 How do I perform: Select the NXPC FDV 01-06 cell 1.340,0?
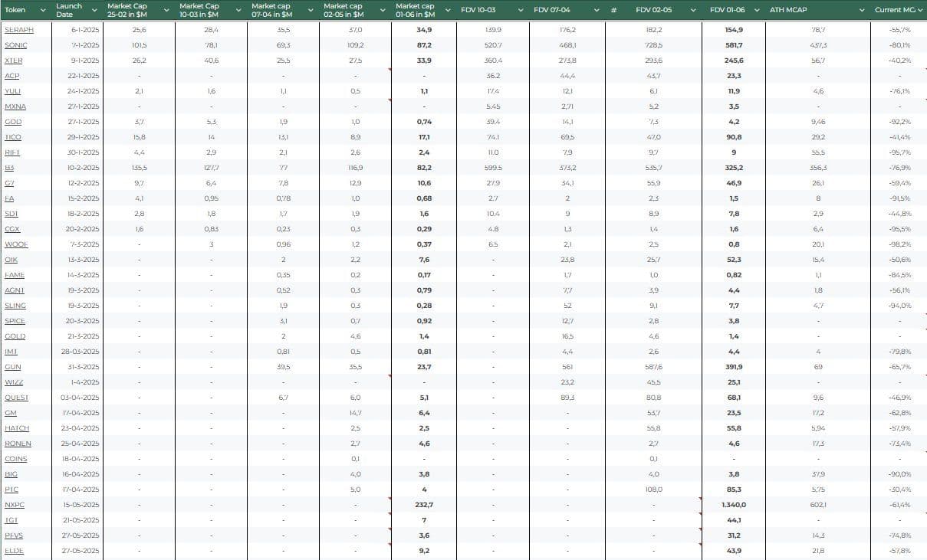pos(734,505)
